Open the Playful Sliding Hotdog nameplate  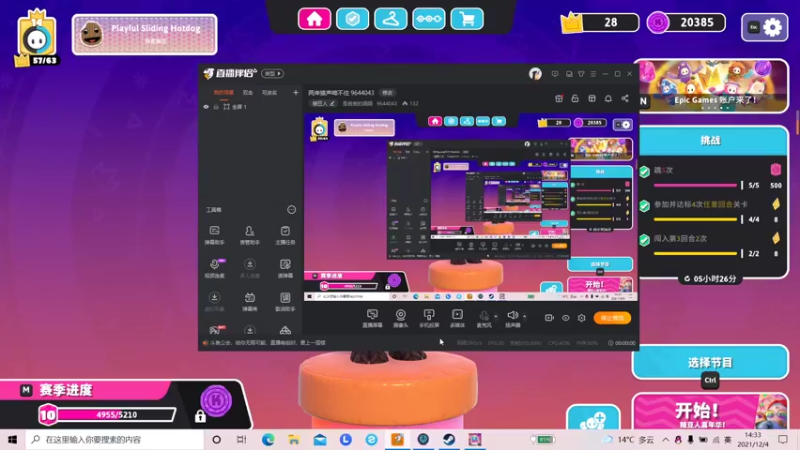(145, 34)
